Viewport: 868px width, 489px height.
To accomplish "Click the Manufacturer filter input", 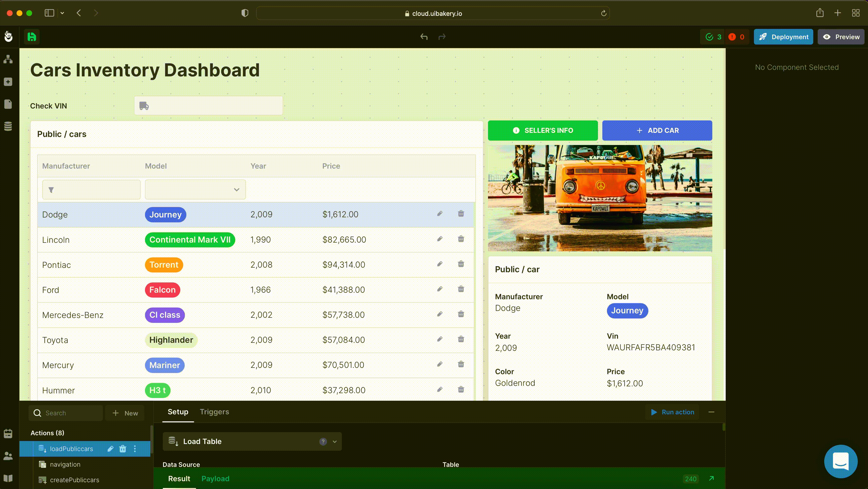I will pos(91,190).
